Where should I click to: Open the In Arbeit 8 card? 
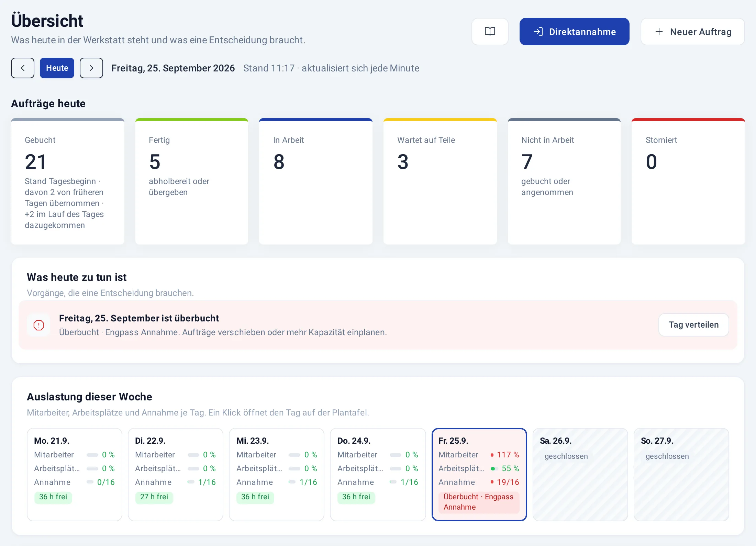coord(316,181)
